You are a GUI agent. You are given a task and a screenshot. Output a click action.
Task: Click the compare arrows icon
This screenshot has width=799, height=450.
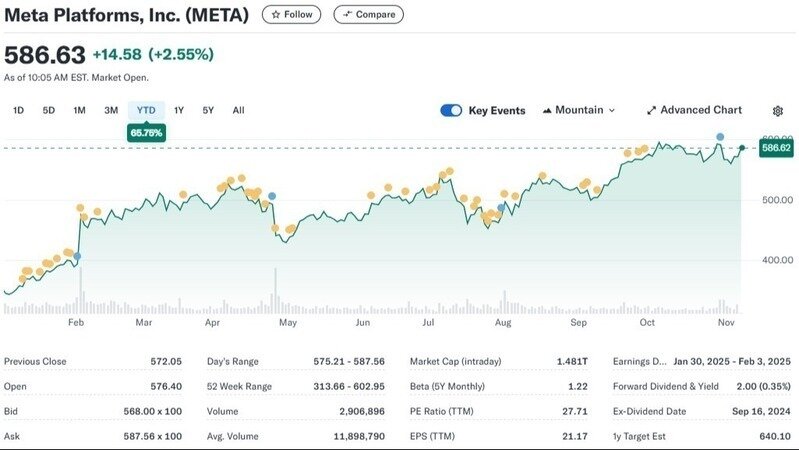click(x=347, y=14)
